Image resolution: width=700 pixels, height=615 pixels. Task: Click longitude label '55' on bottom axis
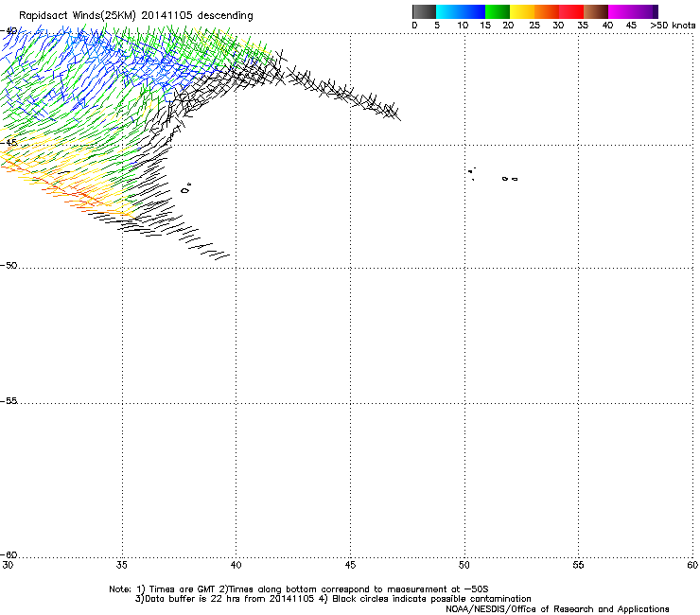(578, 566)
